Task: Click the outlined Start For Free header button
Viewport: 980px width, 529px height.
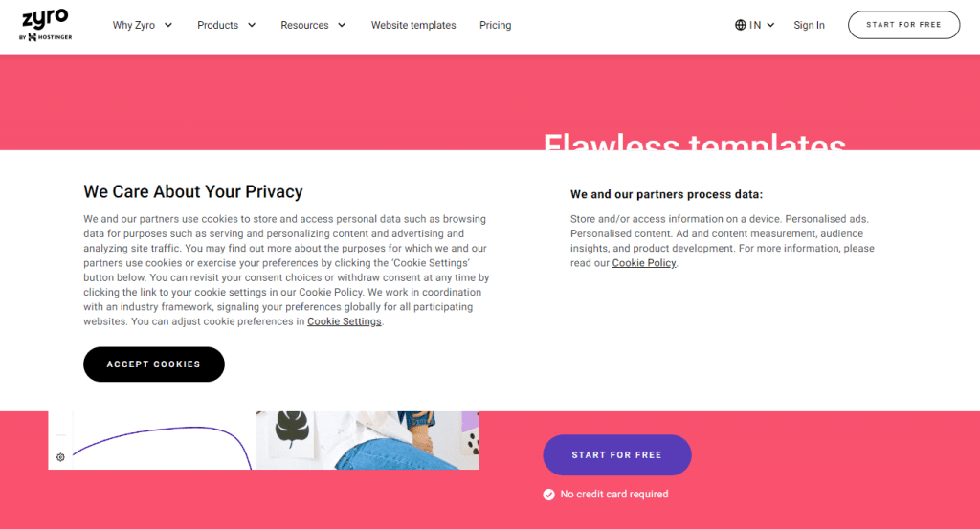Action: click(903, 25)
